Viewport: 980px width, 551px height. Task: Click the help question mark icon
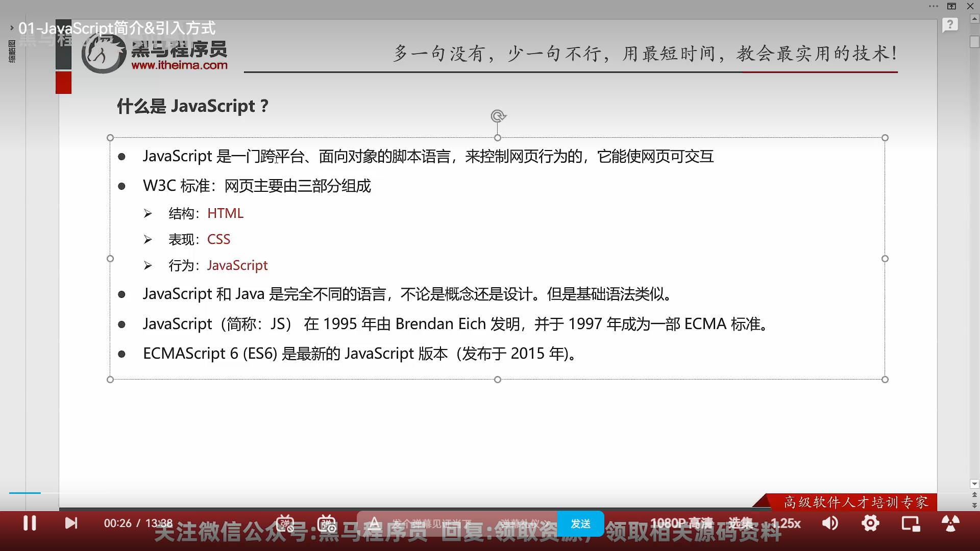click(x=949, y=24)
